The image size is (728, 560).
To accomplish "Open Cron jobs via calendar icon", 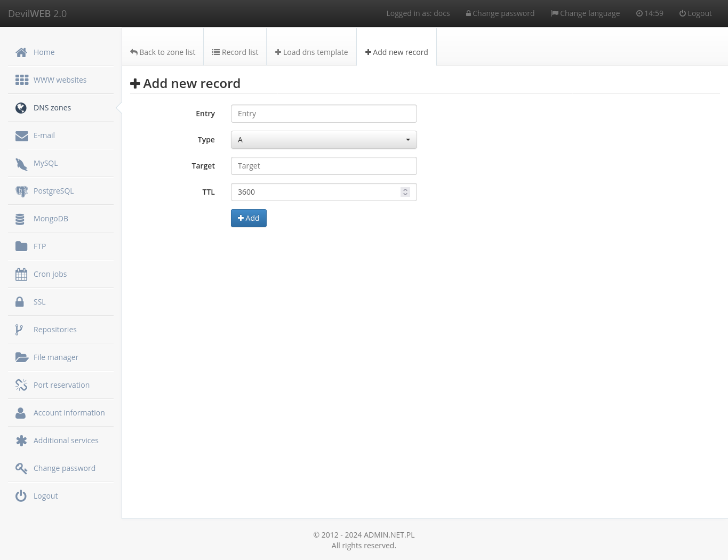I will coord(21,274).
